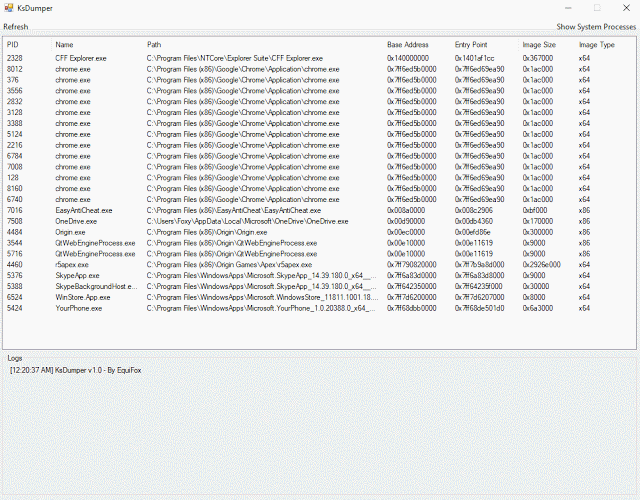Click the OneDrive.exe path under Users\Foxy
The width and height of the screenshot is (640, 500).
point(247,221)
